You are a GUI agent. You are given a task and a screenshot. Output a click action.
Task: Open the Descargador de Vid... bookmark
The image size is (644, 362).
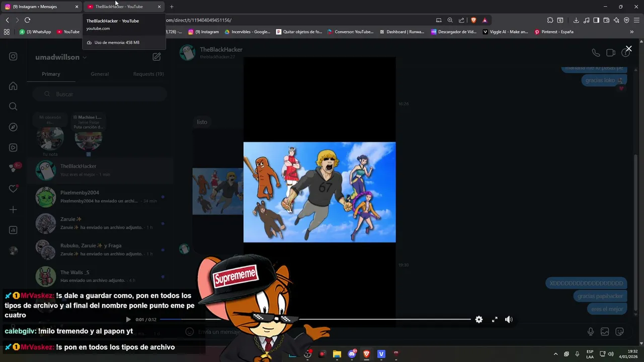coord(454,32)
